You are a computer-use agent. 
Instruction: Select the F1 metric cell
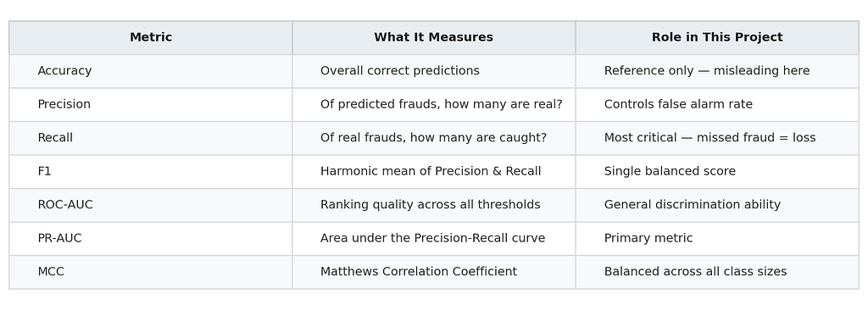point(151,172)
